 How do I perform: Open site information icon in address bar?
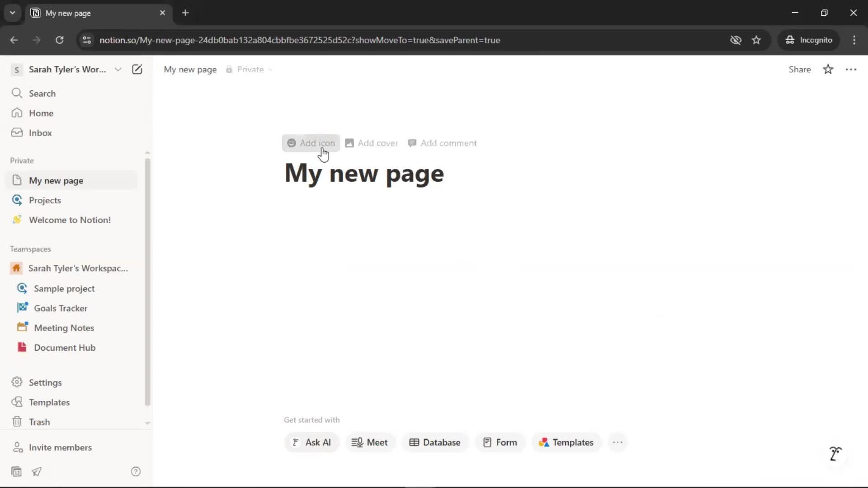tap(87, 40)
